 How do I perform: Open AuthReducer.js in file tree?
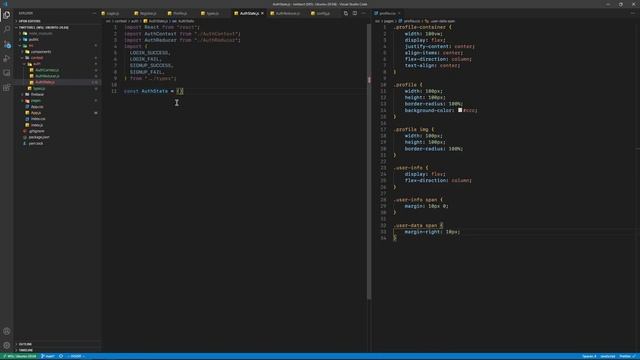pos(47,76)
